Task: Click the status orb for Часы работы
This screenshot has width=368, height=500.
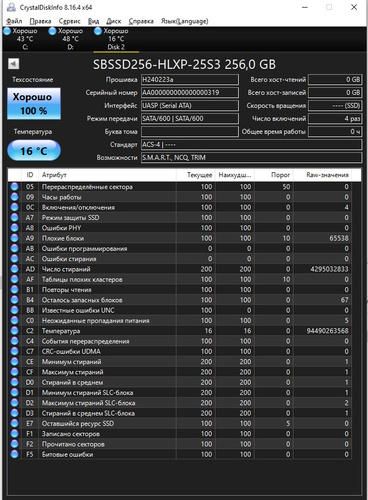Action: pos(14,197)
